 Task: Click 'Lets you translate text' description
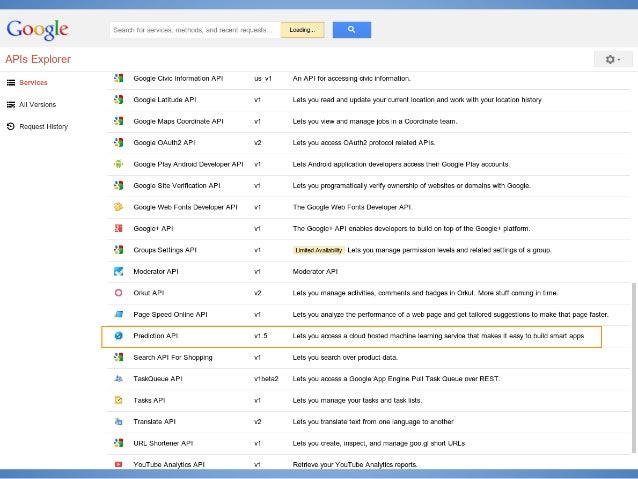pyautogui.click(x=373, y=422)
